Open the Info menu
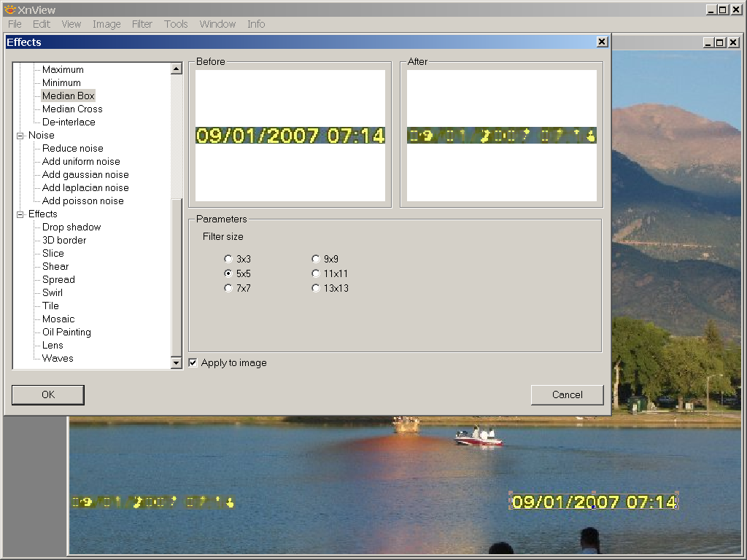747x560 pixels. tap(256, 24)
